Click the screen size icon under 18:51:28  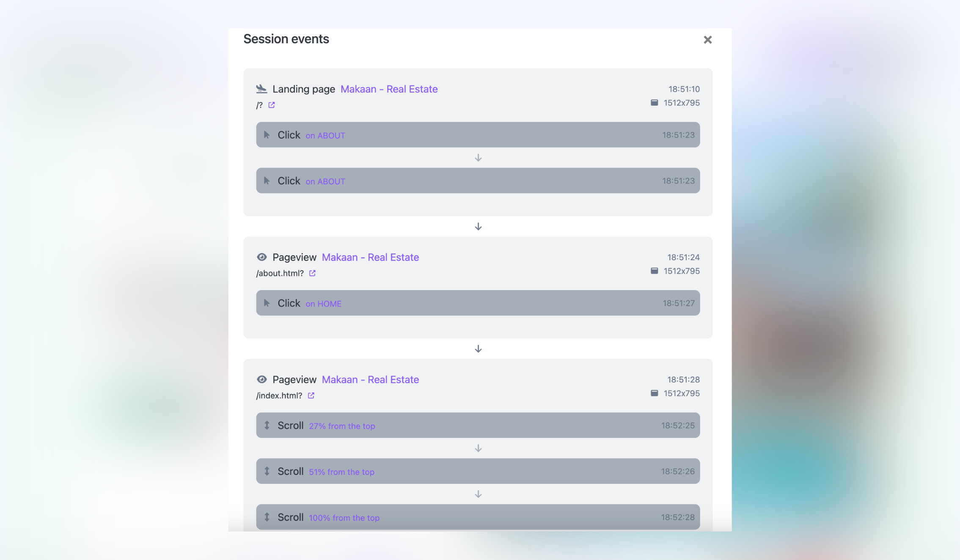click(x=654, y=393)
